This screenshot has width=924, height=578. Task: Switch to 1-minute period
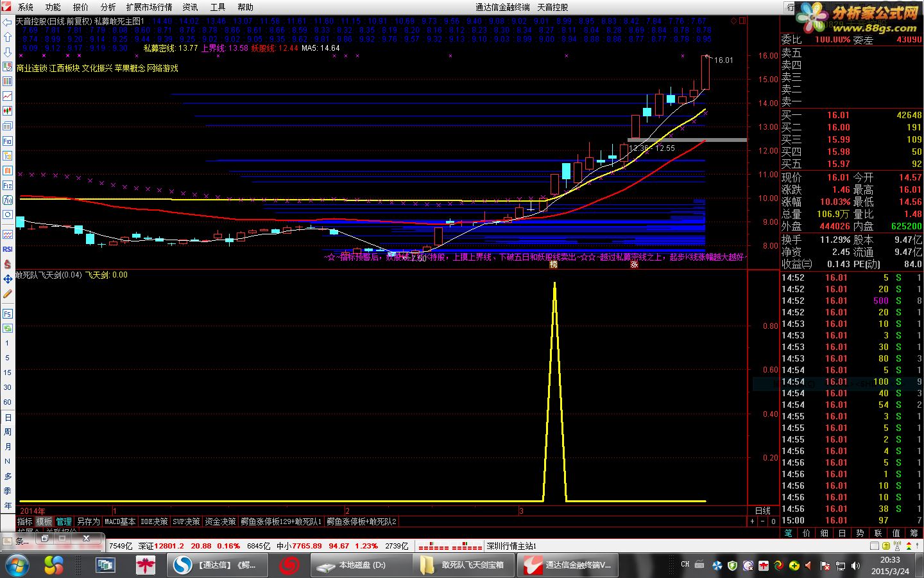(8, 344)
